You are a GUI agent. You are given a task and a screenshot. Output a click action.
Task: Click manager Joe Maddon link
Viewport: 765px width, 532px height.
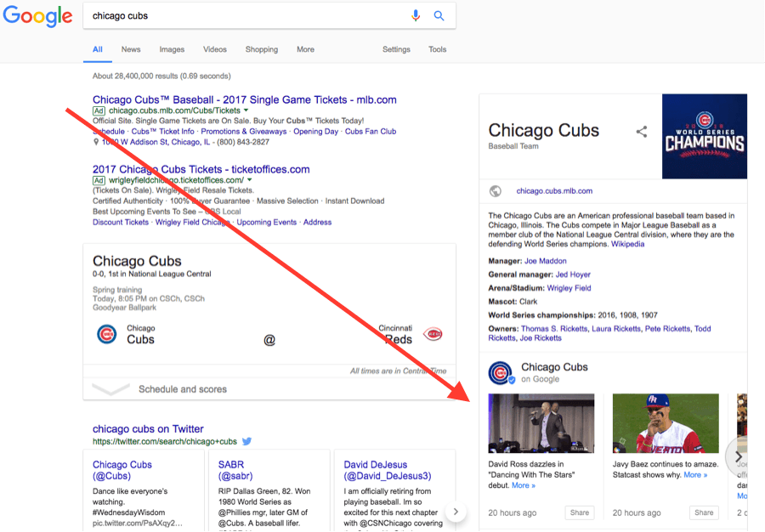(546, 261)
